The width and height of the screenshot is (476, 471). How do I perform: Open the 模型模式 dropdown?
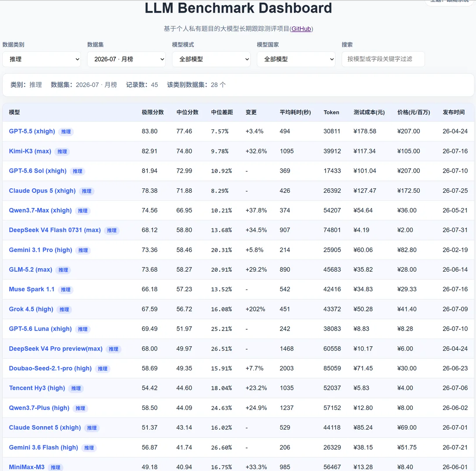[x=211, y=59]
